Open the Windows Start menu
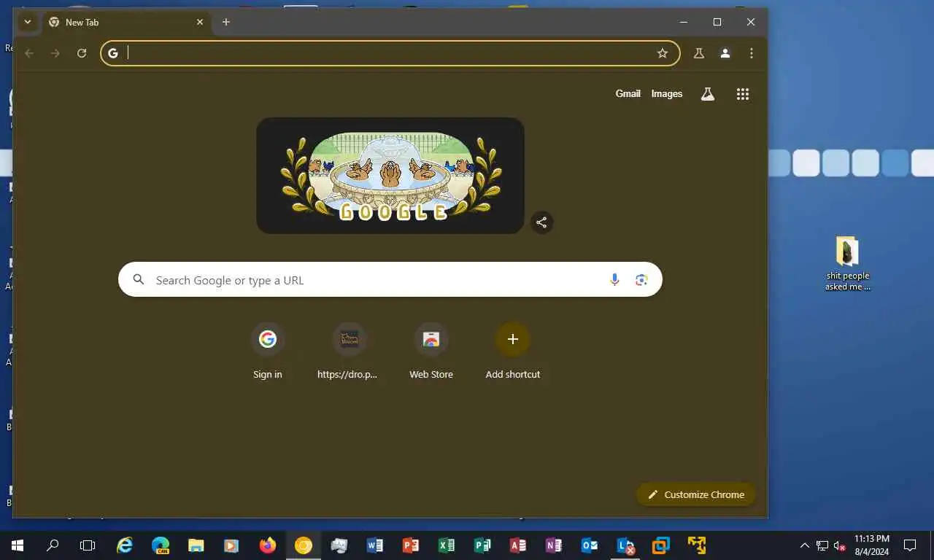 18,545
